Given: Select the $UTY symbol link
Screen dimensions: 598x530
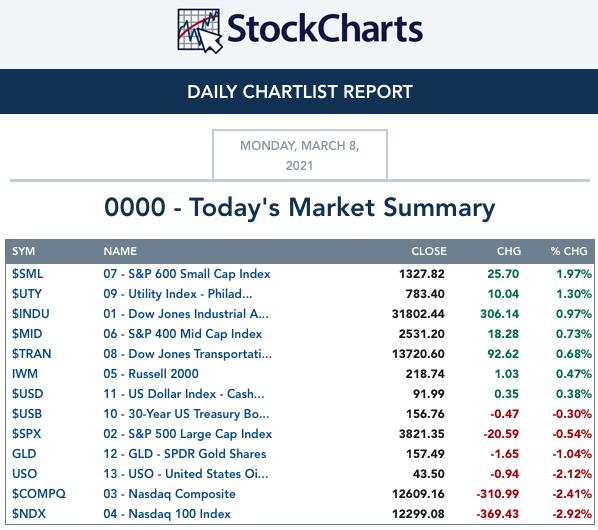Looking at the screenshot, I should click(x=27, y=294).
